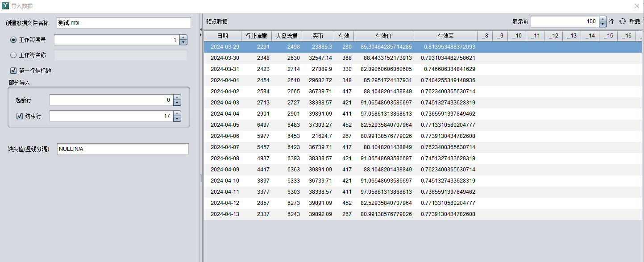Click the 创建数据文件名称 input field
The image size is (644, 262).
(x=124, y=23)
